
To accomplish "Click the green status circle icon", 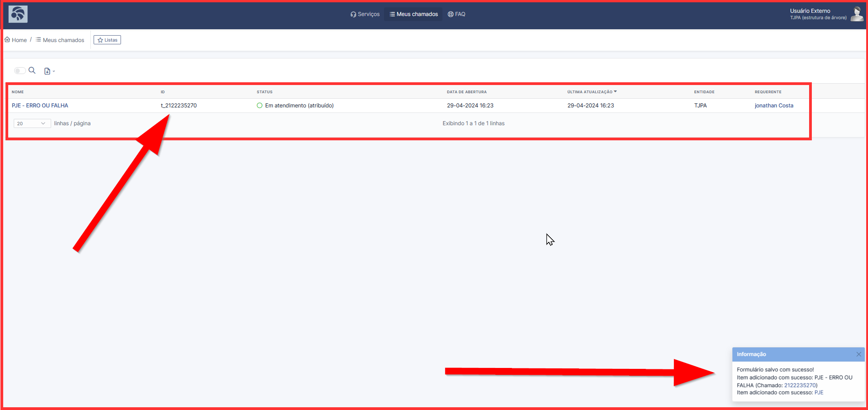I will (260, 106).
